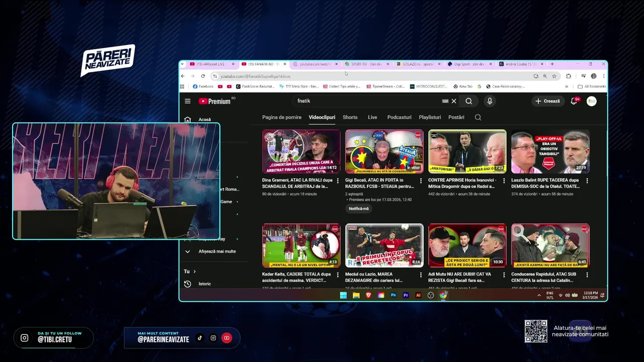The image size is (644, 362).
Task: Open the Podcasturi channel tab
Action: (x=399, y=117)
